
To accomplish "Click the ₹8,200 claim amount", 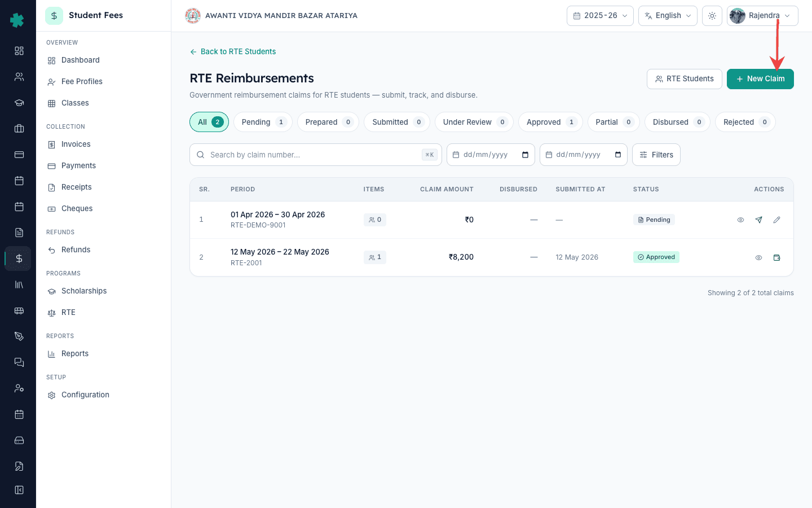I will (461, 257).
